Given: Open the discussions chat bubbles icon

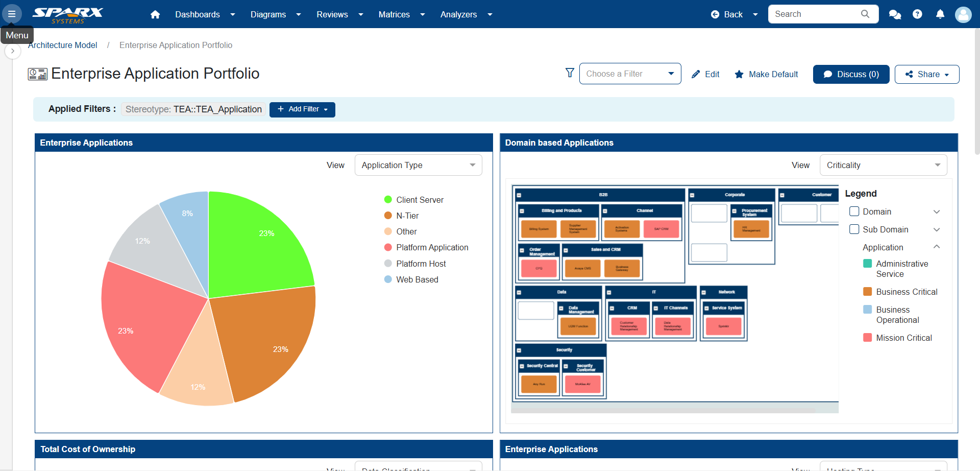Looking at the screenshot, I should (x=895, y=14).
